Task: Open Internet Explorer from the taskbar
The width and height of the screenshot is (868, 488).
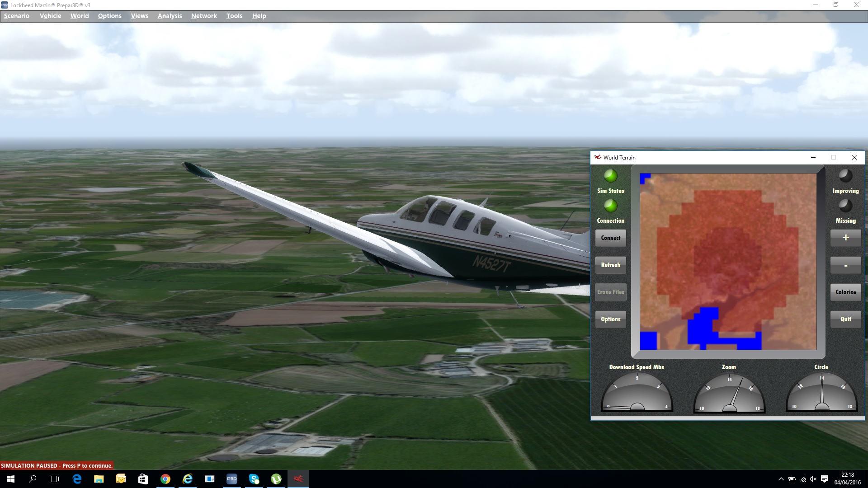Action: 188,479
